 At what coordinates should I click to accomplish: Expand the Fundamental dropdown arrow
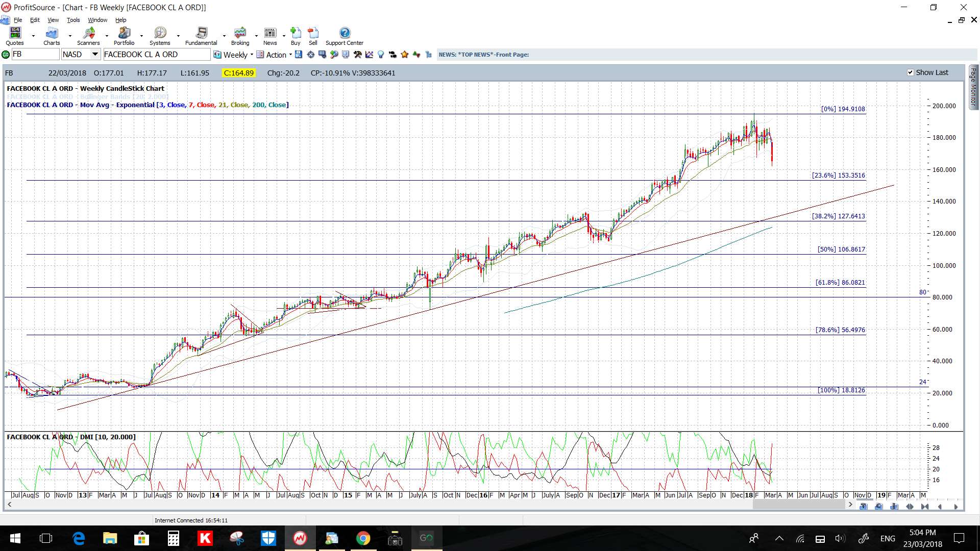click(224, 36)
